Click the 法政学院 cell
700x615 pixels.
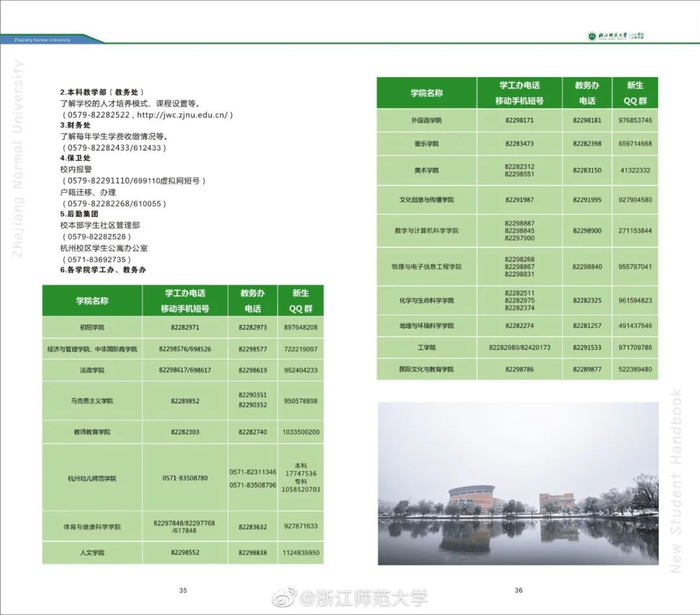pyautogui.click(x=92, y=370)
